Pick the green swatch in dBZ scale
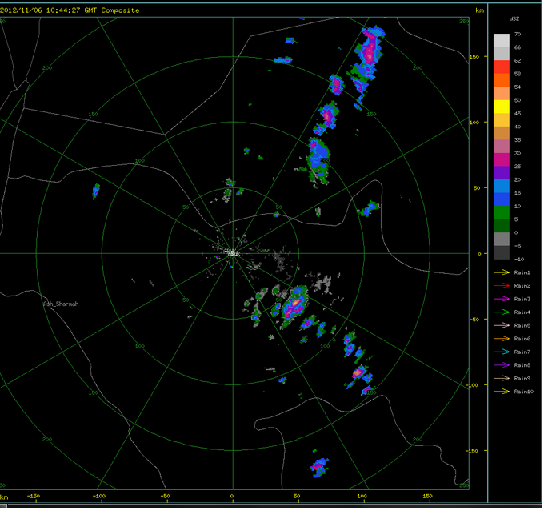Image resolution: width=542 pixels, height=508 pixels. click(x=502, y=213)
